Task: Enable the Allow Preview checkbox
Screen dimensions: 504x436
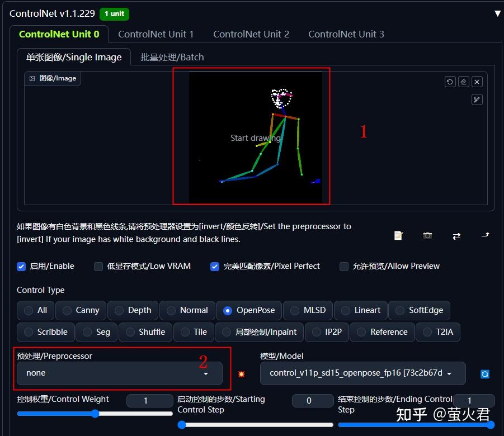Action: 344,267
